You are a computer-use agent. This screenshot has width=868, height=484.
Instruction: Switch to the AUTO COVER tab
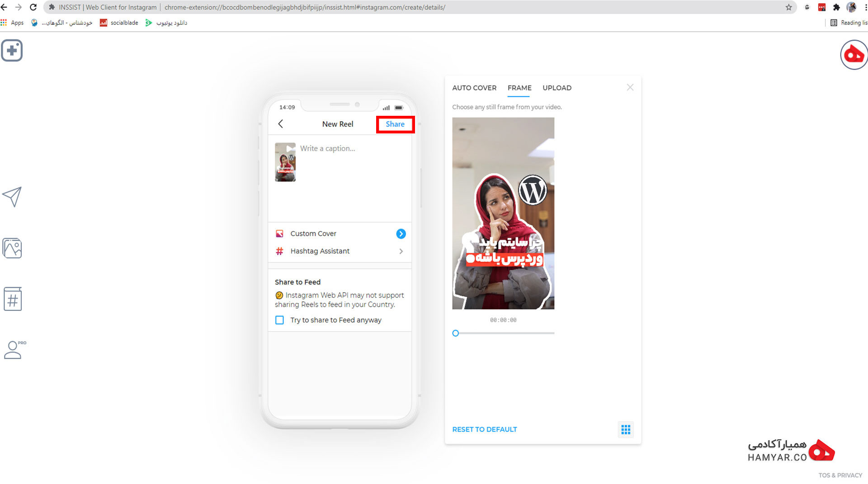pyautogui.click(x=474, y=88)
